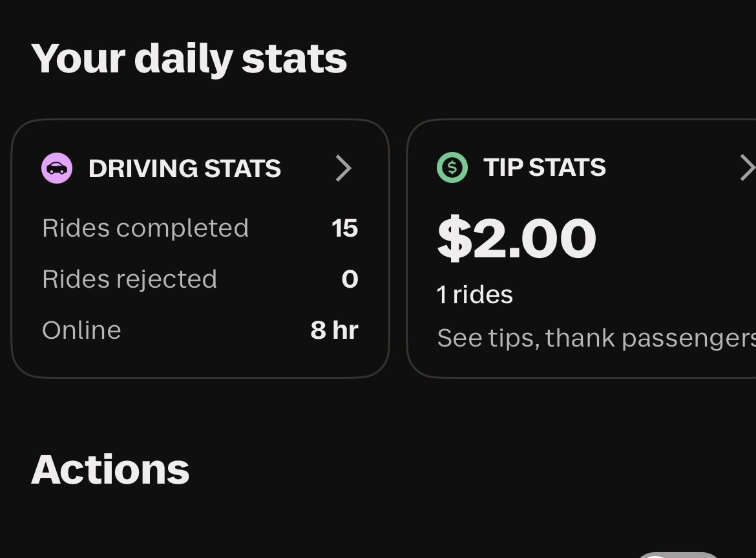Tap the rides completed count of 15
The width and height of the screenshot is (756, 558).
tap(344, 228)
